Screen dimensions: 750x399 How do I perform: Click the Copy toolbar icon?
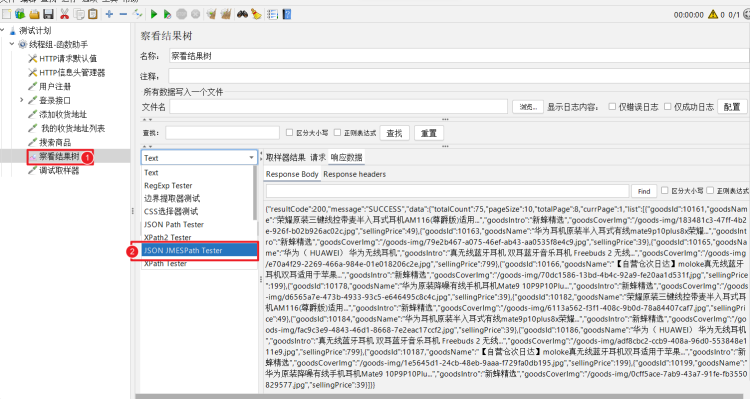pos(79,14)
